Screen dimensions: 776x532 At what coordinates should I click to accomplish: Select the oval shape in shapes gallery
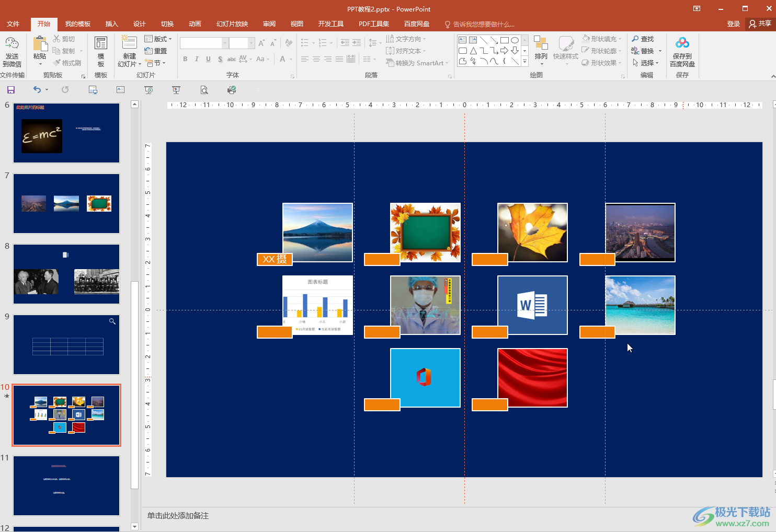pyautogui.click(x=515, y=40)
